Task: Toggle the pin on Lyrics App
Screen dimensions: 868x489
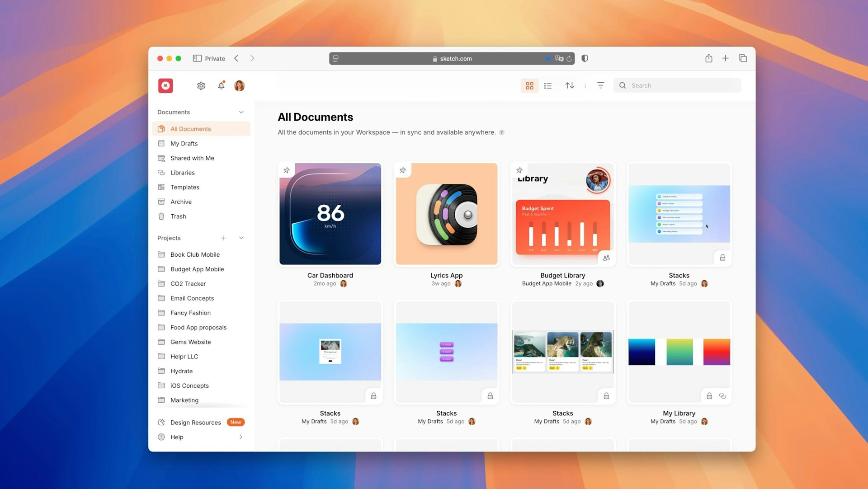Action: click(403, 170)
